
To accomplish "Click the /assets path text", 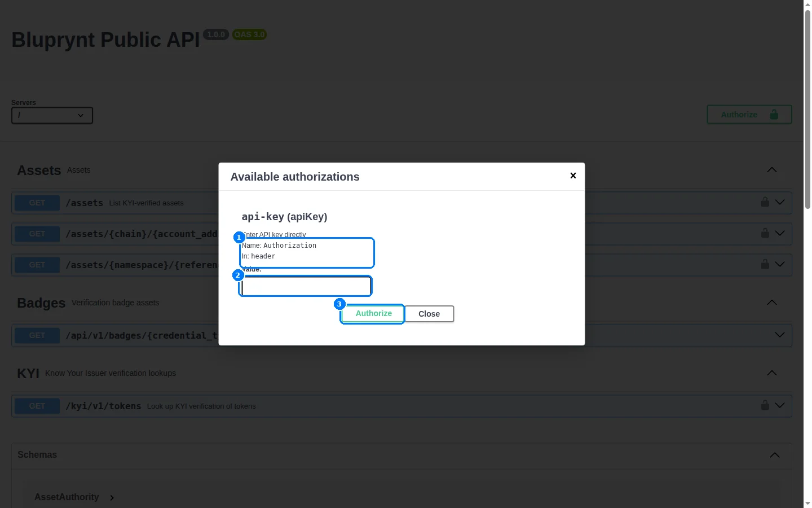I will pyautogui.click(x=85, y=203).
